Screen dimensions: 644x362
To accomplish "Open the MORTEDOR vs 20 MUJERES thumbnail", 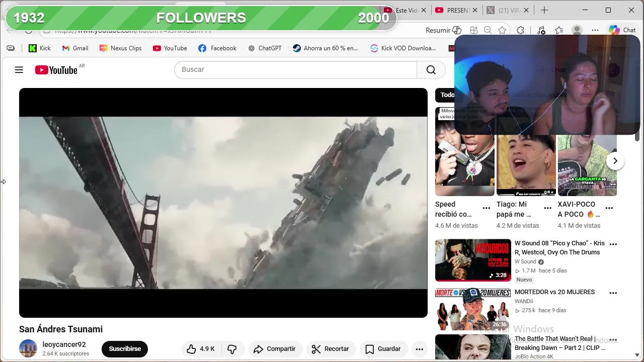I will (473, 309).
